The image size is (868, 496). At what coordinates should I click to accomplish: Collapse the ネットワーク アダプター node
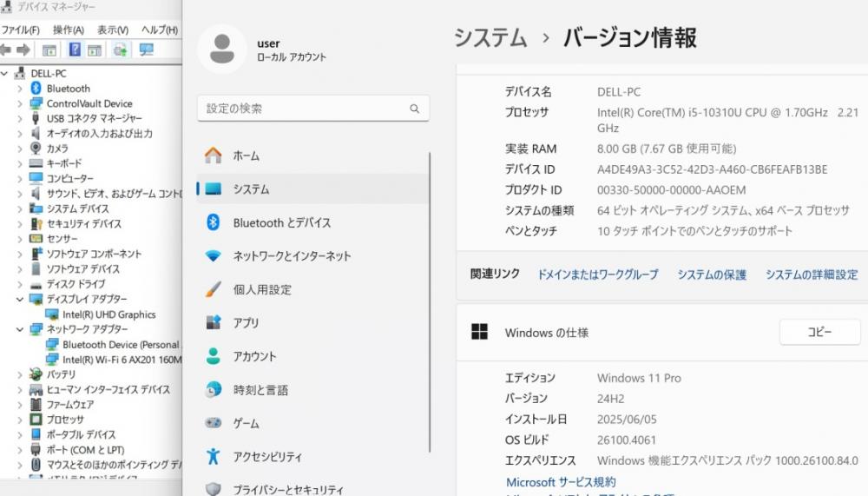coord(20,329)
